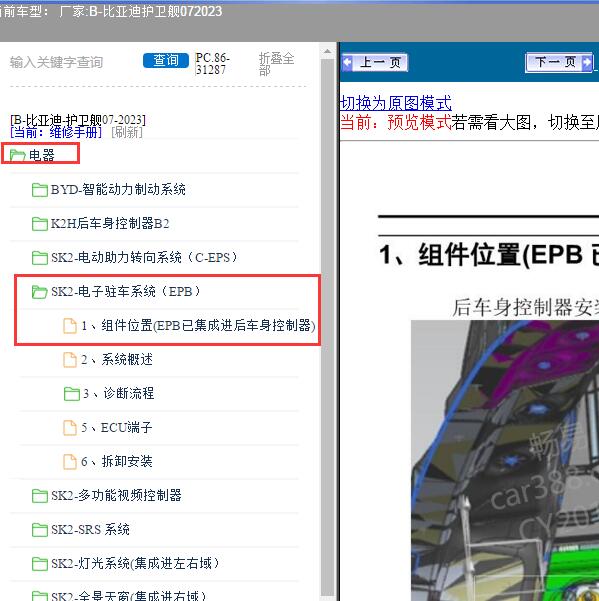
Task: Click page icon of 2、系统概述
Action: pyautogui.click(x=70, y=360)
